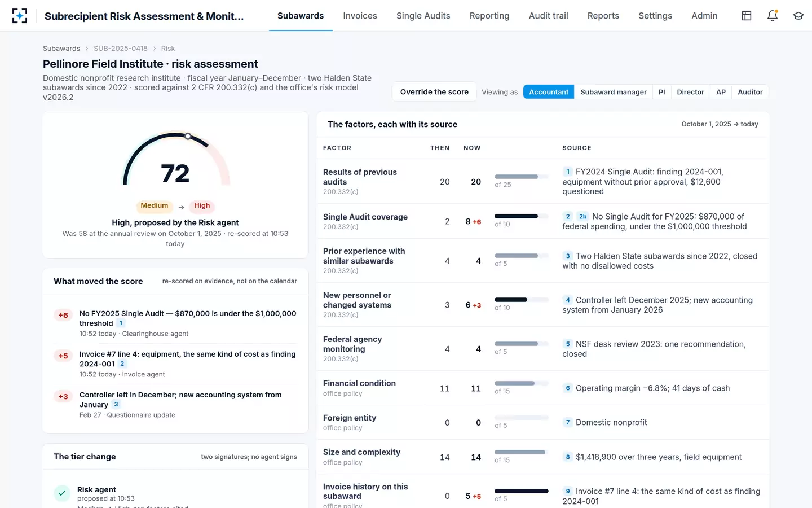Switch viewing role to PI

662,92
